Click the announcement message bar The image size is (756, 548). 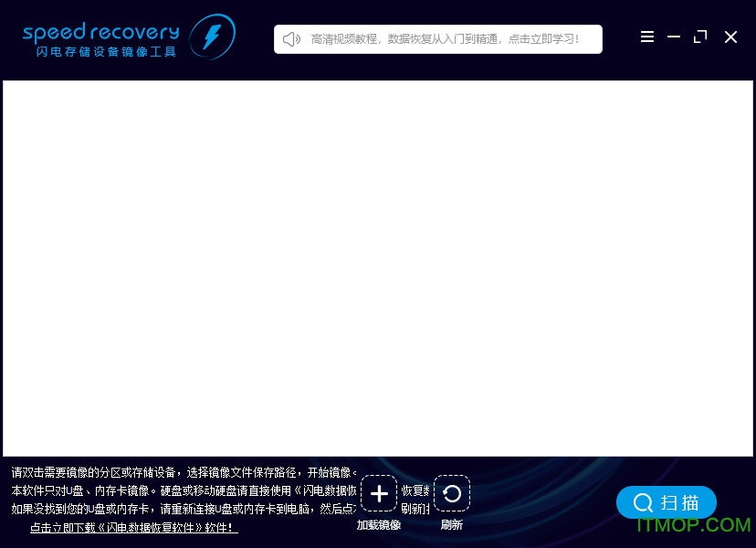click(438, 38)
